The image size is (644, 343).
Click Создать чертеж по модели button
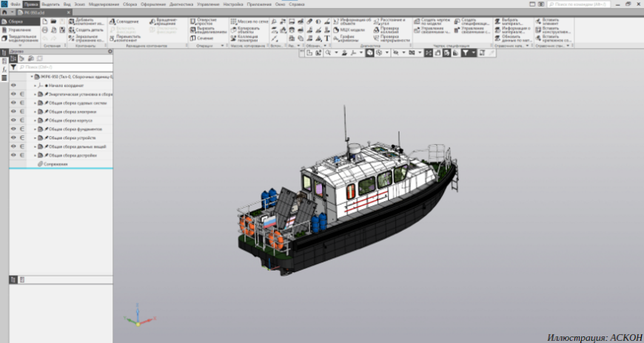[x=432, y=21]
